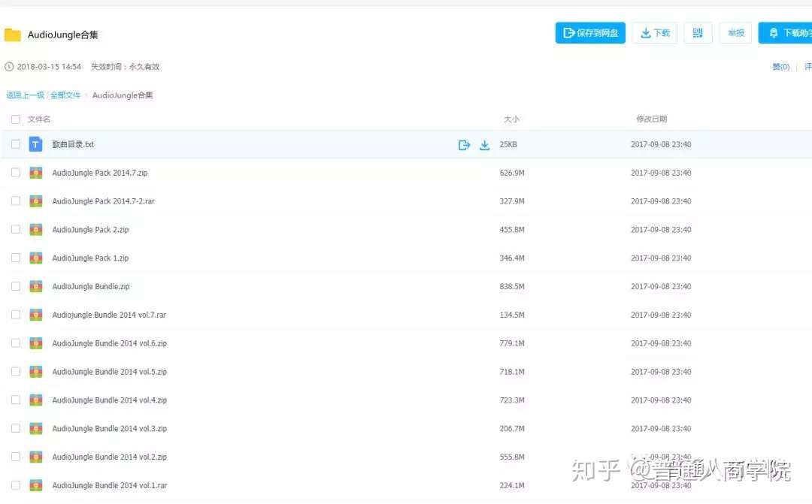Check the box for AudioJungle Bundle.zip

16,287
